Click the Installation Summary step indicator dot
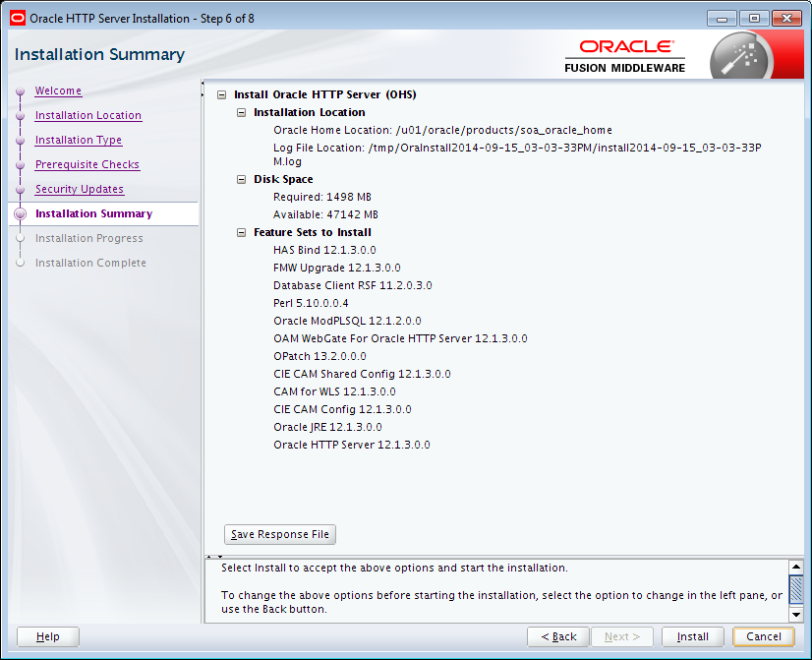This screenshot has width=812, height=660. click(x=20, y=213)
